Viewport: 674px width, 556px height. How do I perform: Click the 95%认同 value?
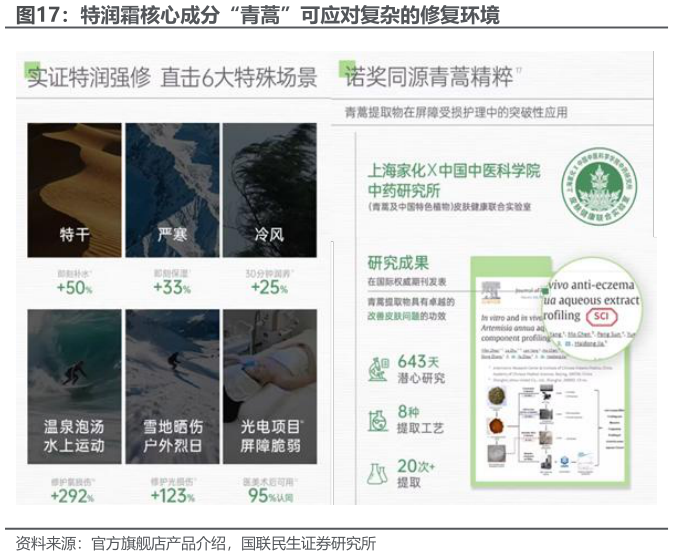pos(270,496)
